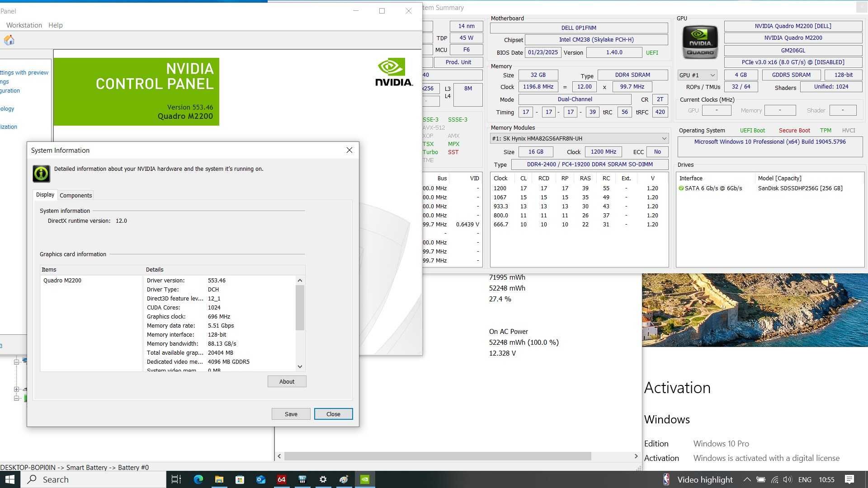Click the Details column header
The width and height of the screenshot is (868, 488).
click(x=224, y=270)
